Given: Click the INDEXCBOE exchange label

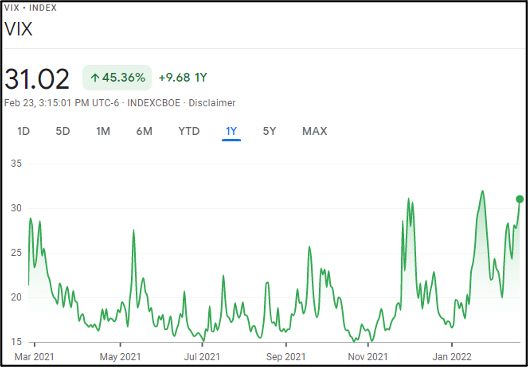Looking at the screenshot, I should pos(154,103).
